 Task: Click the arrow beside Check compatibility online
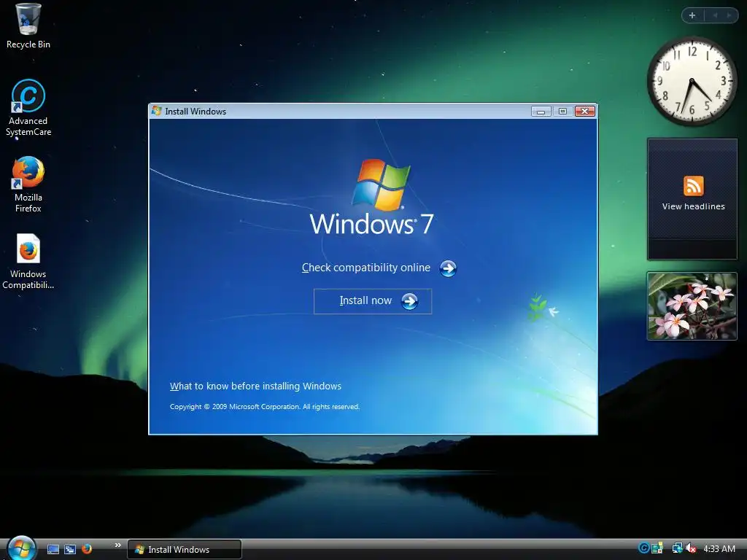(x=448, y=268)
